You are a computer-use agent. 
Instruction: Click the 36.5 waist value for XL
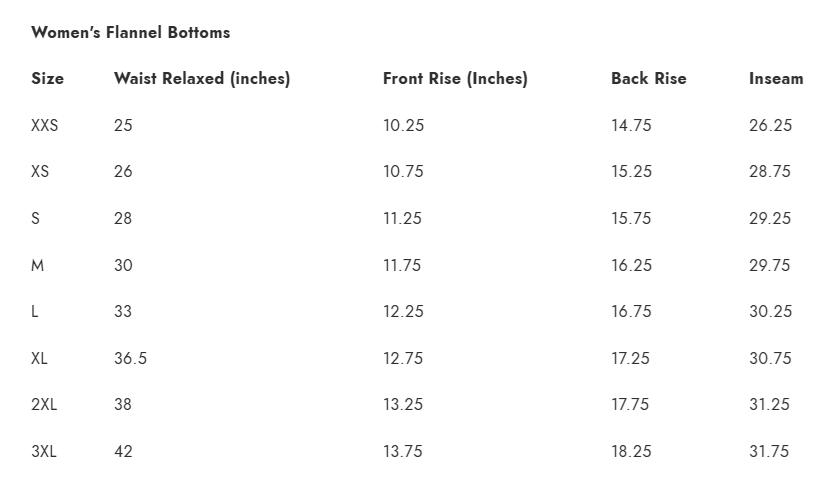point(130,358)
